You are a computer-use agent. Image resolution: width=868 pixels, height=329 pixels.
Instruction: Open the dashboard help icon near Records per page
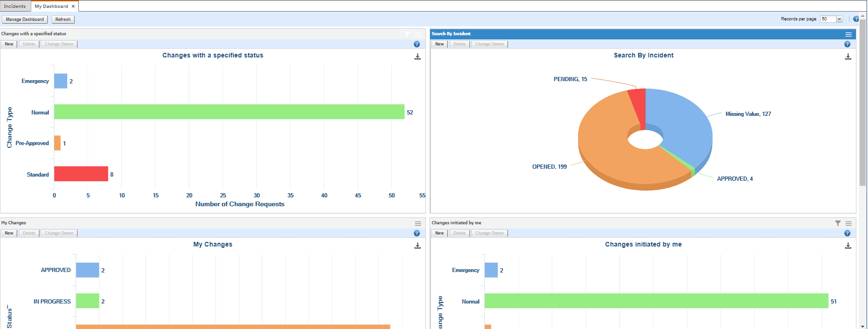(x=856, y=19)
